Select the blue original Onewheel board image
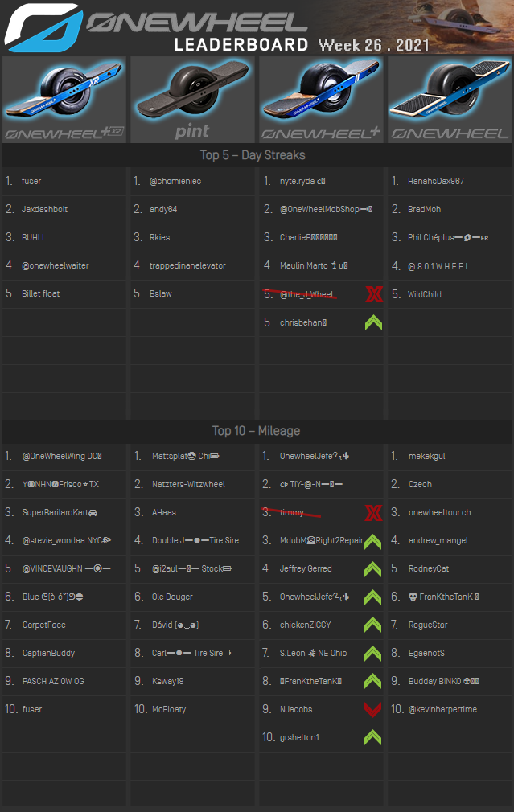 pos(449,99)
